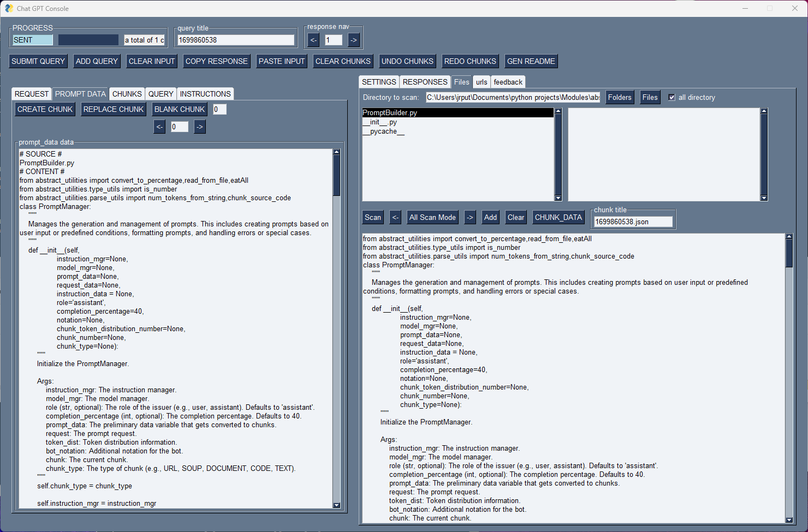Click scroll-down arrow of file preview pane
808x532 pixels.
[789, 520]
